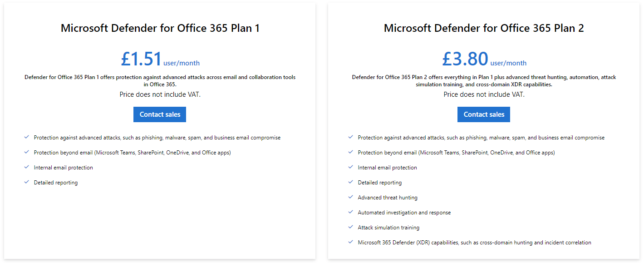Click checkmark beside Detailed reporting in Plan 1

click(27, 182)
